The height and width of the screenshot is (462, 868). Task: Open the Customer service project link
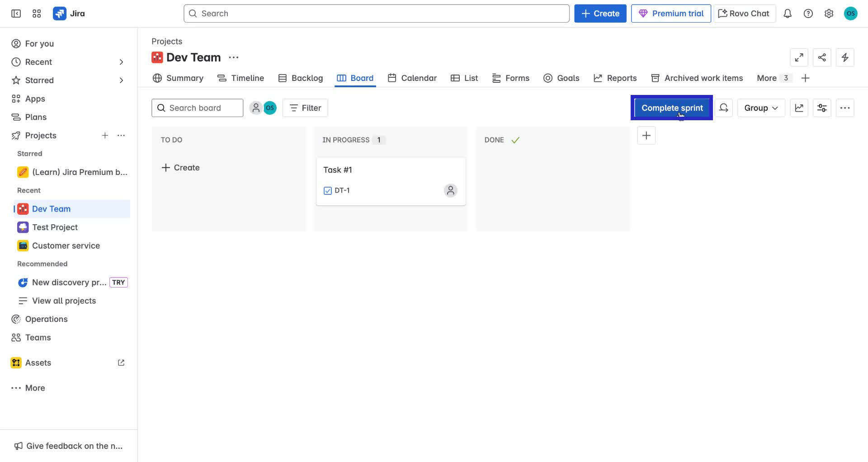pyautogui.click(x=66, y=245)
